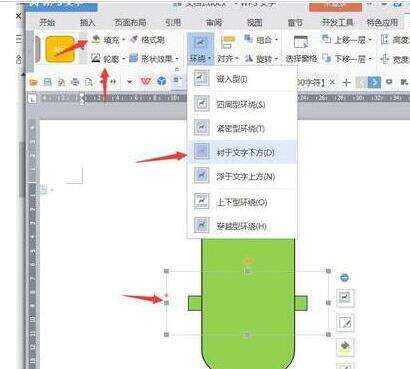Screen dimensions: 410x369
Task: Choose 衬于文字下方(D) option
Action: pos(242,152)
